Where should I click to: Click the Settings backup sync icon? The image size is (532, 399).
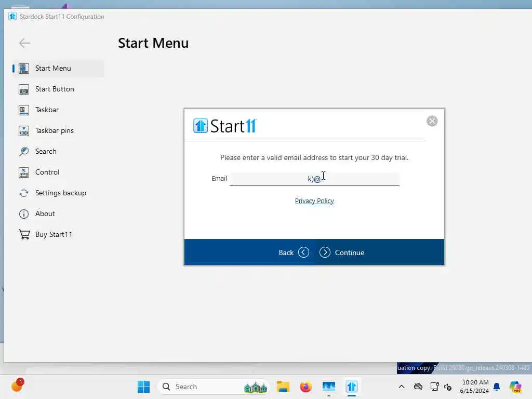click(x=24, y=193)
